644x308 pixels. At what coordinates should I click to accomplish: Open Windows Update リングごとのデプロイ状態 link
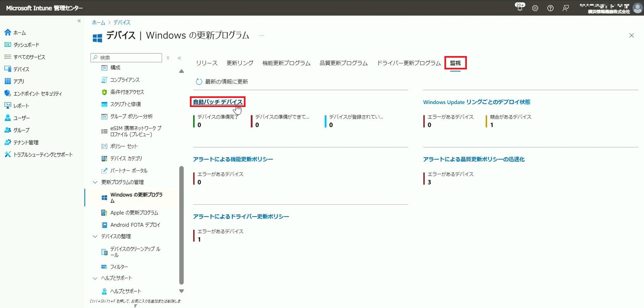point(477,102)
